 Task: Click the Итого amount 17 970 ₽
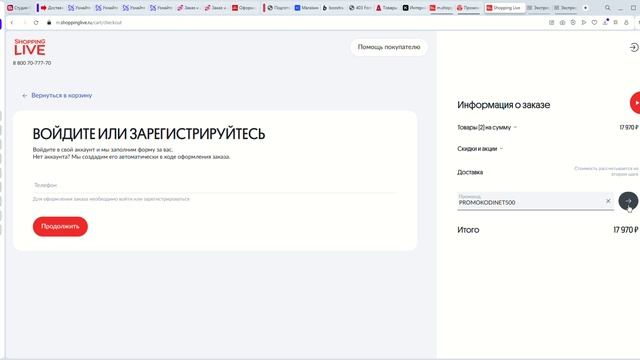pyautogui.click(x=625, y=230)
